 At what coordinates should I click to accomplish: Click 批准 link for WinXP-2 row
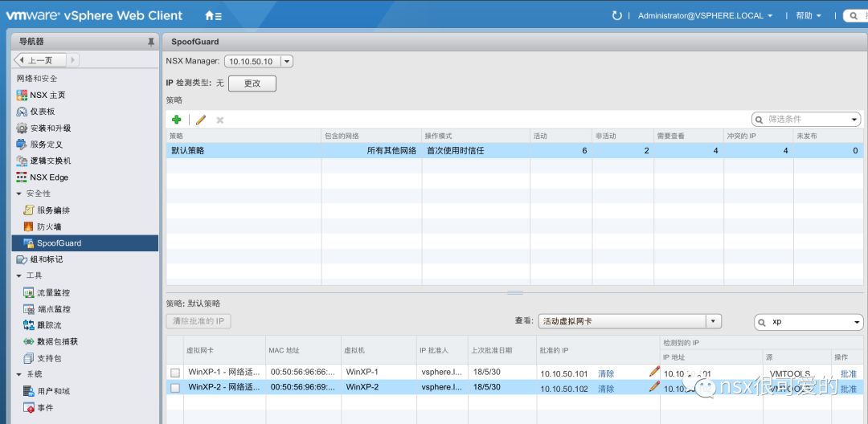click(x=849, y=389)
